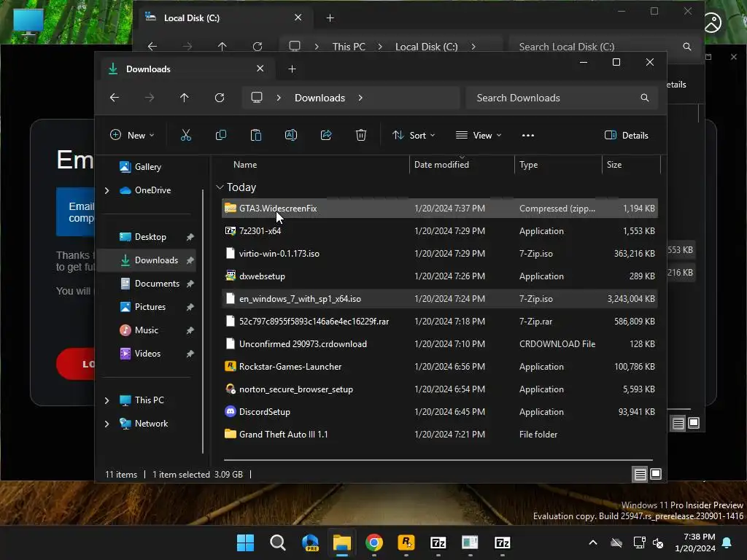Screen dimensions: 747x560
Task: Add a new tab in Downloads window
Action: [292, 69]
